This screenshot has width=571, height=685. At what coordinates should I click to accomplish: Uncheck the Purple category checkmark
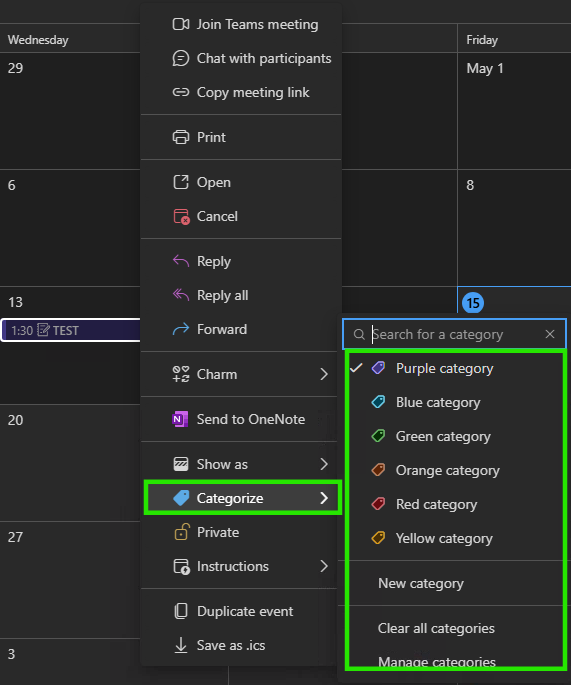click(356, 368)
